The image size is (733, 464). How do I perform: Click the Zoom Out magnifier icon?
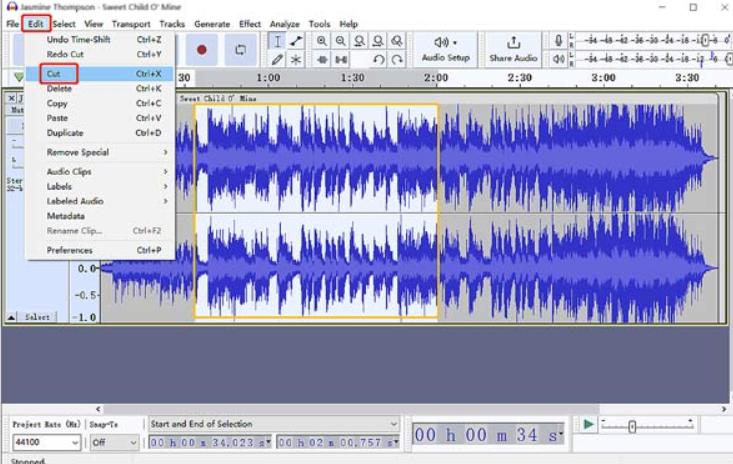[x=341, y=41]
